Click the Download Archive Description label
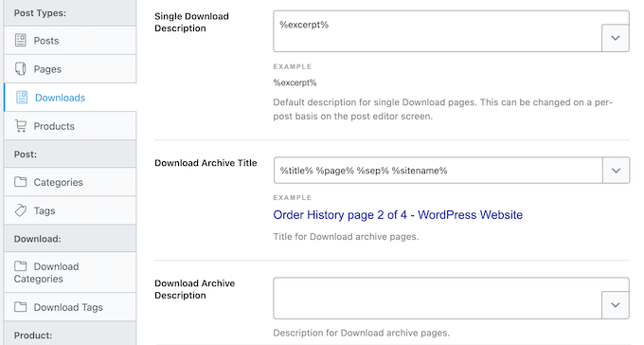This screenshot has width=644, height=345. (x=195, y=289)
